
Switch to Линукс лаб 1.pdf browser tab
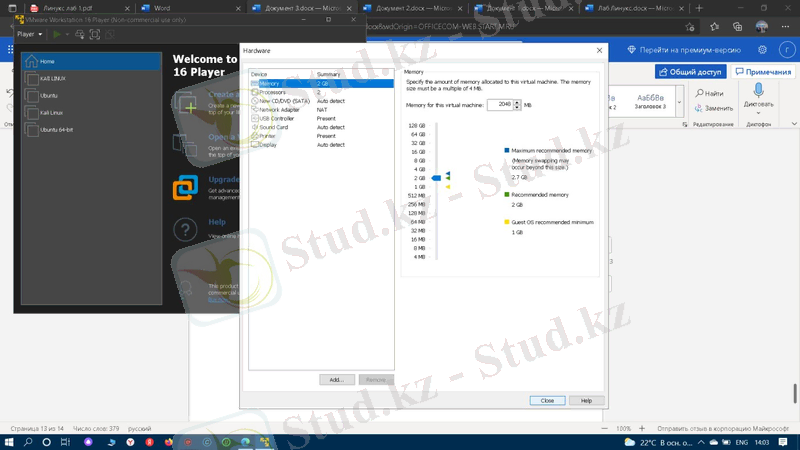click(x=68, y=8)
